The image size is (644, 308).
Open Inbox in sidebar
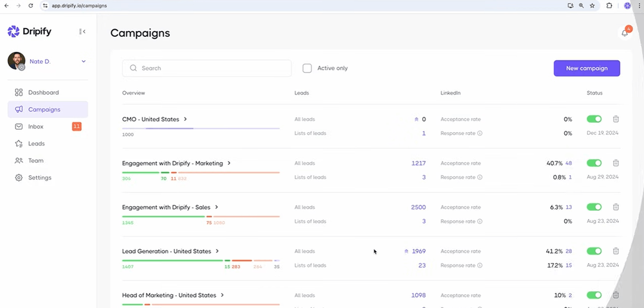[48, 126]
